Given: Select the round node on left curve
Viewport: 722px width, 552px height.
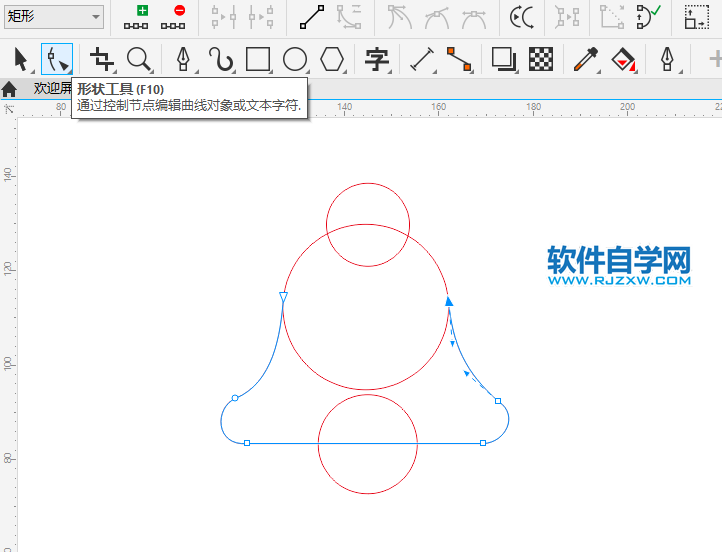Looking at the screenshot, I should tap(235, 398).
